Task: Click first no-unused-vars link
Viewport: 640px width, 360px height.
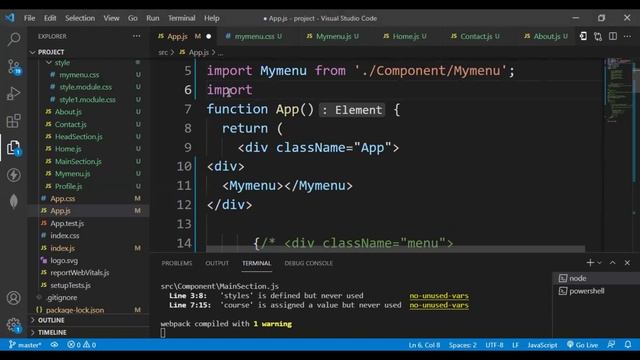Action: [x=439, y=296]
